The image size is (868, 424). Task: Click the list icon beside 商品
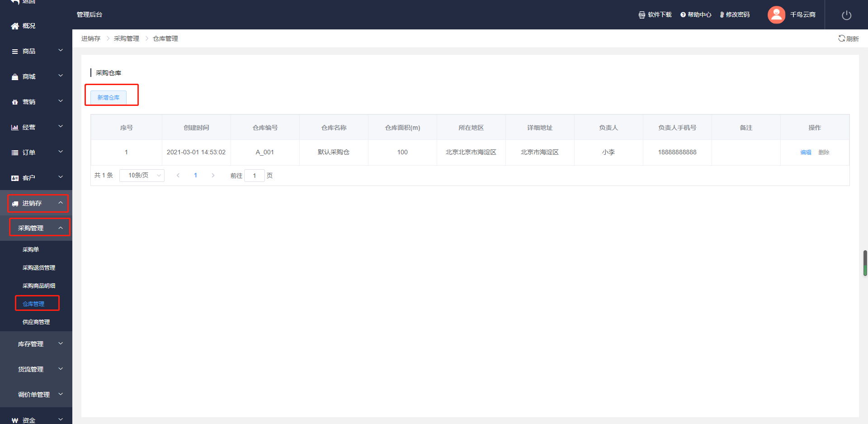(x=15, y=52)
